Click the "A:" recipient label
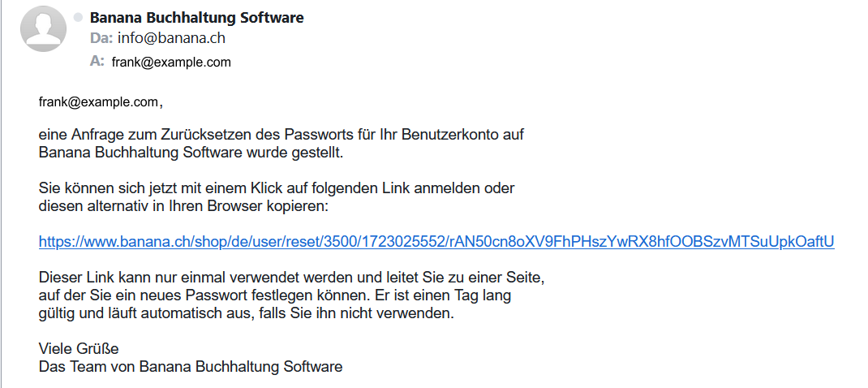 tap(97, 61)
